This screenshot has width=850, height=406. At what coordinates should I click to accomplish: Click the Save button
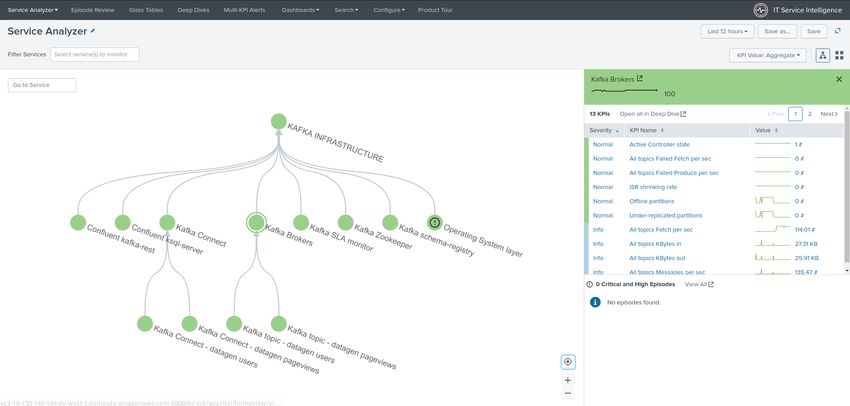[x=814, y=31]
